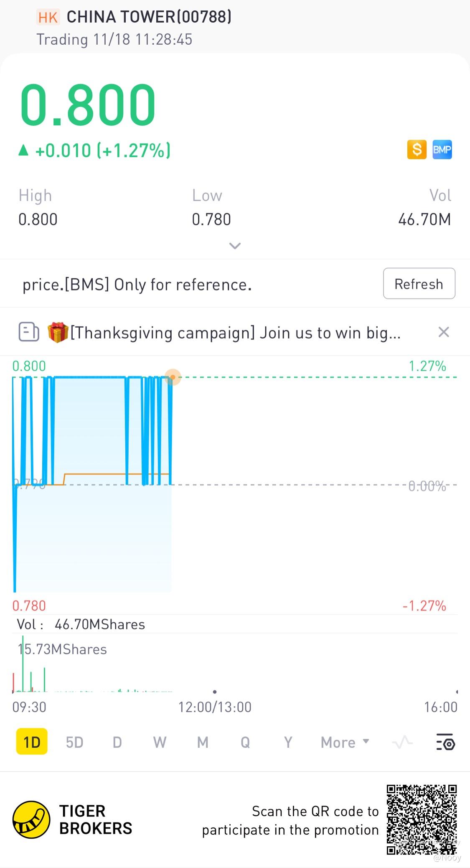470x868 pixels.
Task: Tap the orange dollar sign badge
Action: [417, 150]
